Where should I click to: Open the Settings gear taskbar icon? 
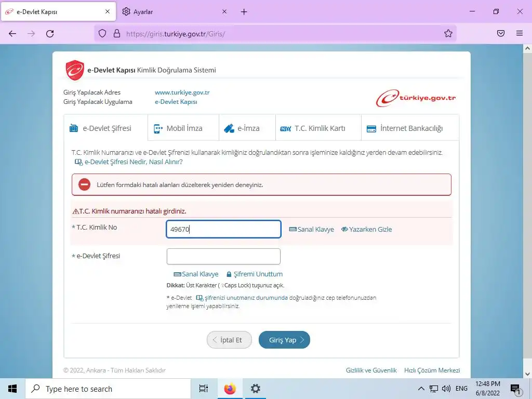tap(255, 389)
